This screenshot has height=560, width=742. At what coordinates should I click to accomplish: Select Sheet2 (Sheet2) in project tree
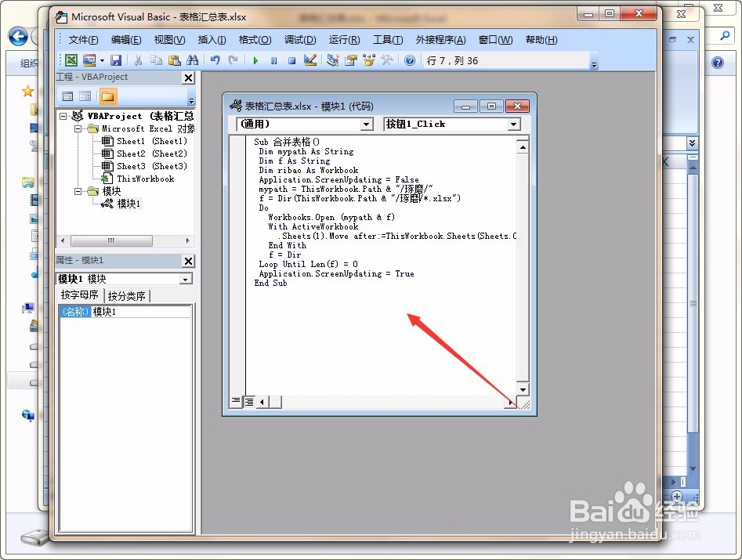[x=152, y=154]
